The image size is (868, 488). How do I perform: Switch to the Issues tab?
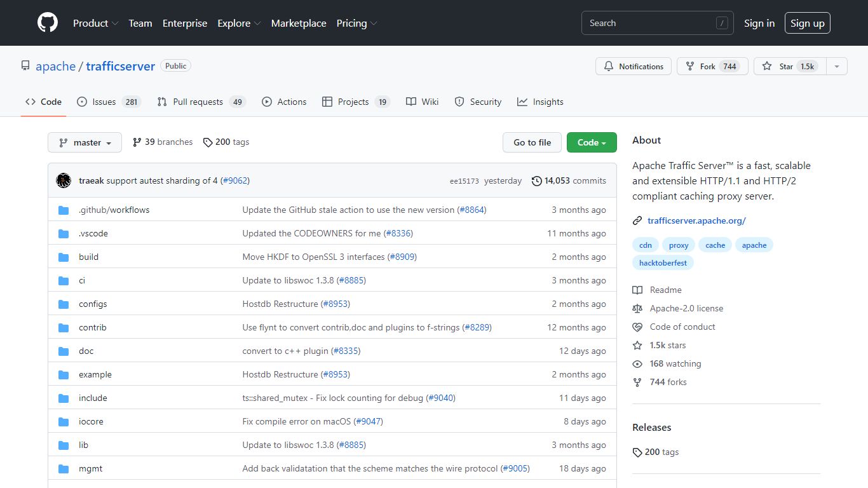(109, 102)
